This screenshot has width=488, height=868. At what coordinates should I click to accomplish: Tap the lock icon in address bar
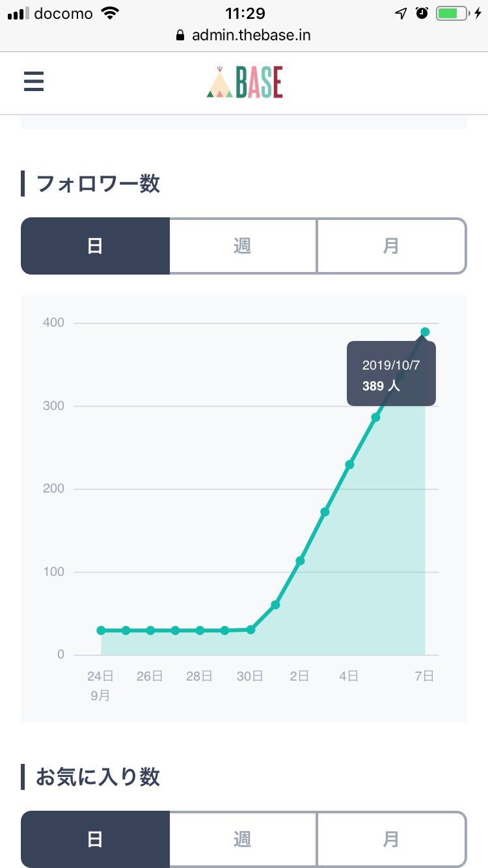(x=181, y=35)
